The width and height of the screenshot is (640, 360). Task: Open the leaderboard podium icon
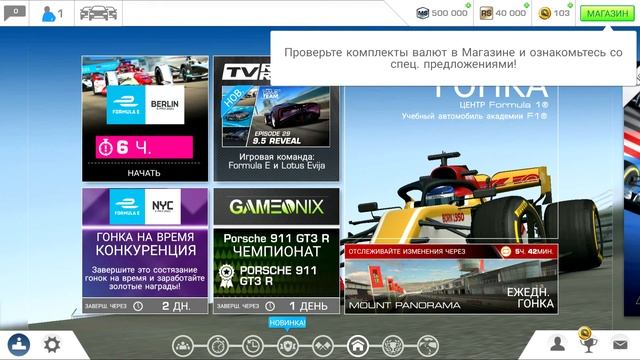[19, 345]
